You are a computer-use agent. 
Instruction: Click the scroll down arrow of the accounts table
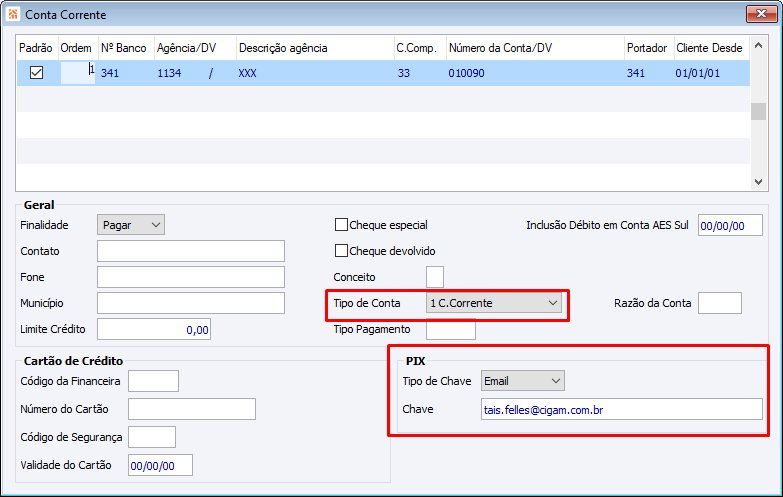pyautogui.click(x=758, y=182)
